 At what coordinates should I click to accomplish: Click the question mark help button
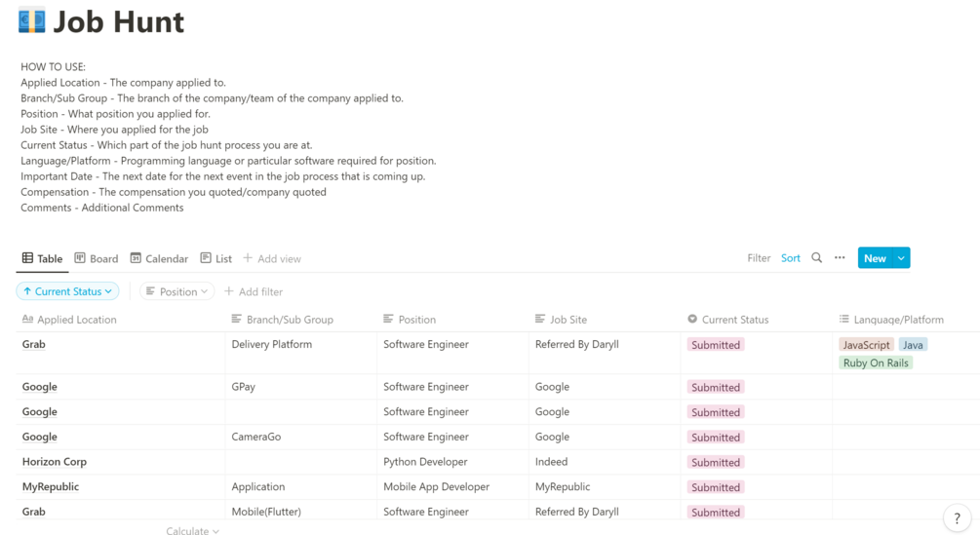(x=957, y=518)
